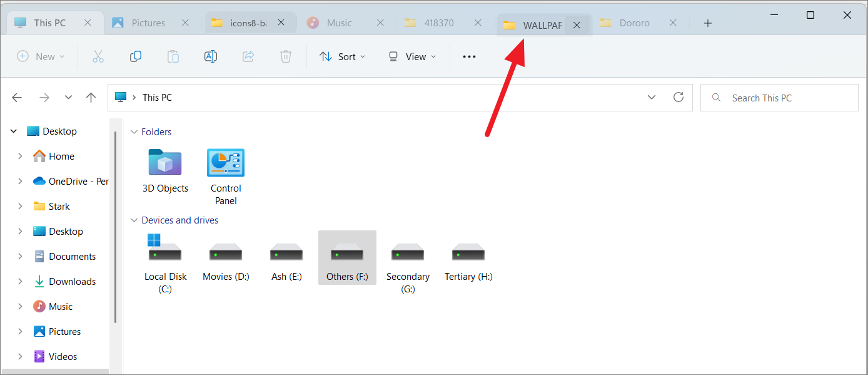868x375 pixels.
Task: Collapse the Folders group
Action: click(134, 132)
